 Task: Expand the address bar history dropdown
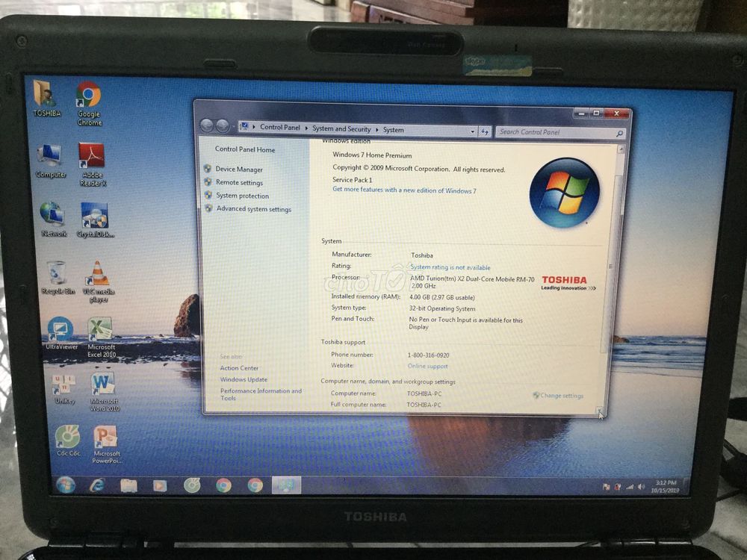point(473,131)
